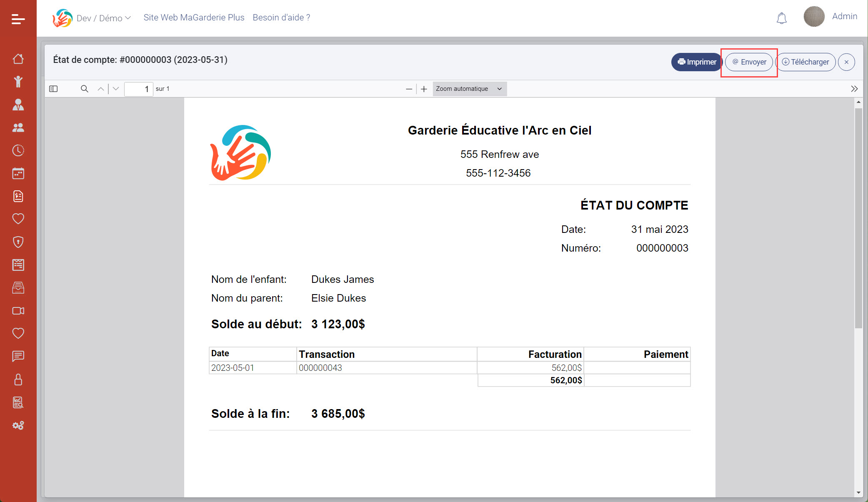Click the Télécharger button

click(x=805, y=62)
